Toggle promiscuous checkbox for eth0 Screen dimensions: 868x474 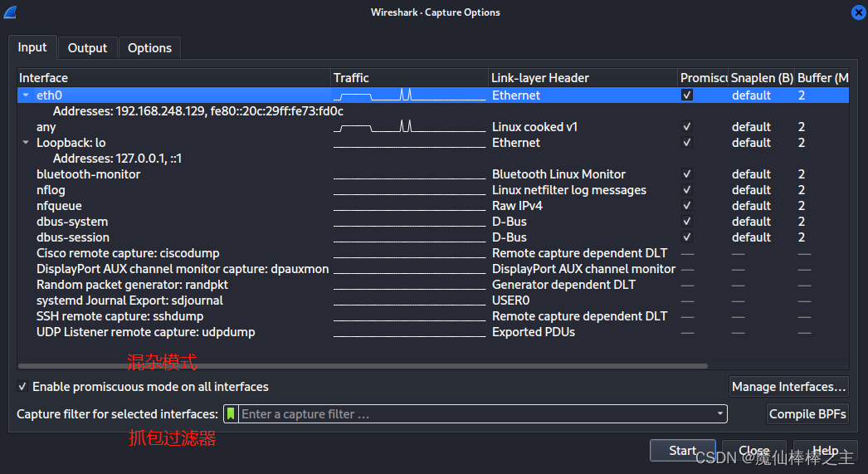click(687, 95)
